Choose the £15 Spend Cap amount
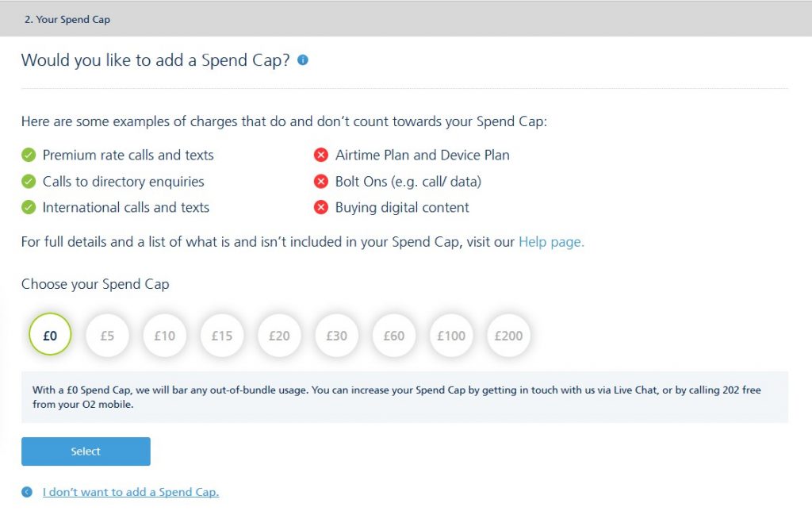This screenshot has height=511, width=812. tap(222, 336)
